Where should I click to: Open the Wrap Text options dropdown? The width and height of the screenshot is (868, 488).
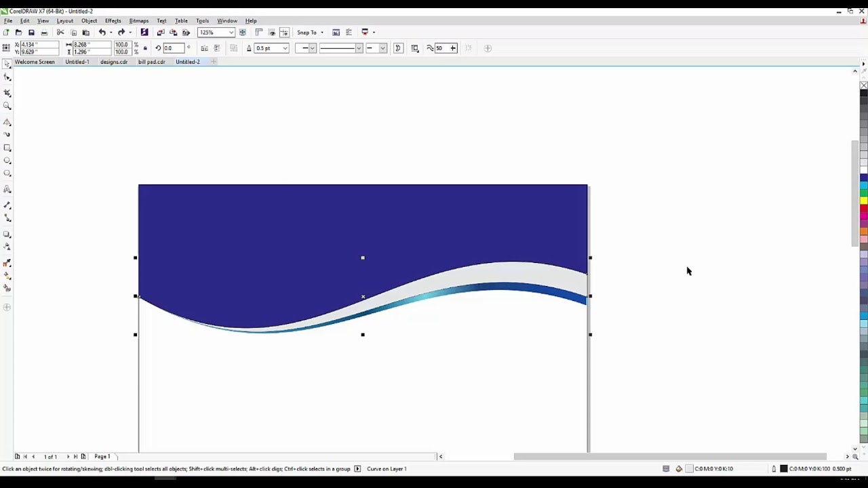(x=415, y=48)
